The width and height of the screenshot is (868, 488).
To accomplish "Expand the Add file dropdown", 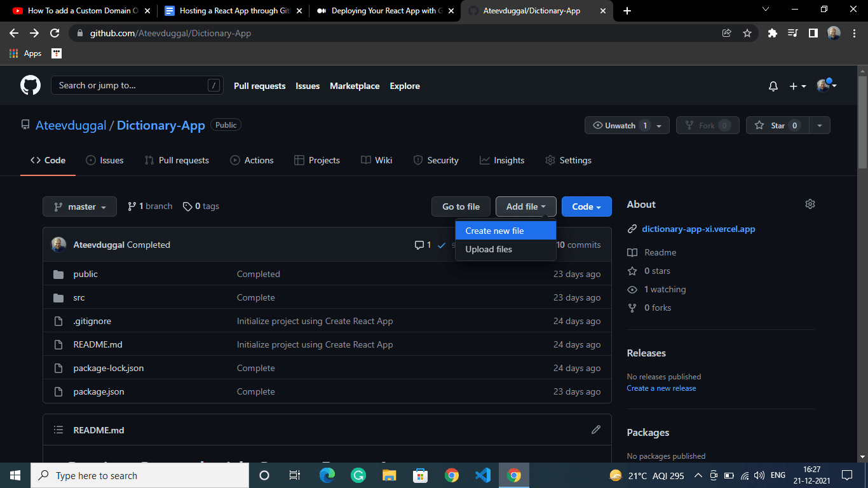I will [x=526, y=207].
